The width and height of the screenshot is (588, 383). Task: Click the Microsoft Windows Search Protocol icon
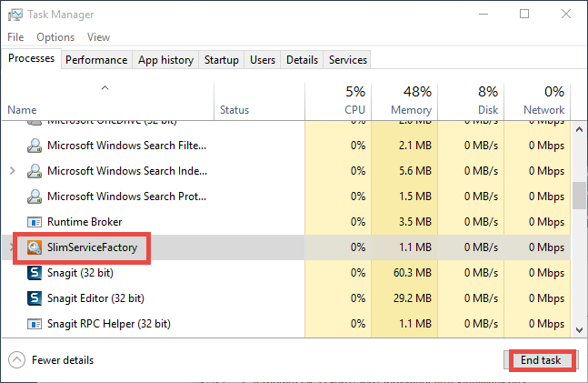coord(35,197)
